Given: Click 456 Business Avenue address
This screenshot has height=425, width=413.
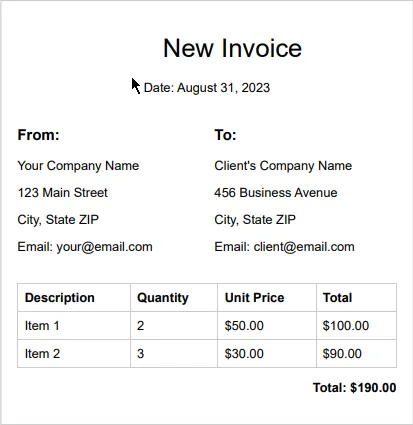Looking at the screenshot, I should tap(276, 193).
